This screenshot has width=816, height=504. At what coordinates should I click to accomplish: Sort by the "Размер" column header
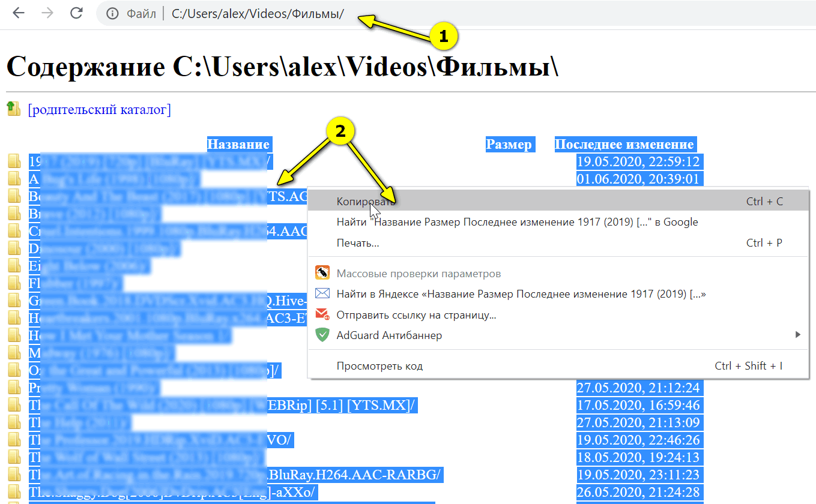[x=509, y=145]
